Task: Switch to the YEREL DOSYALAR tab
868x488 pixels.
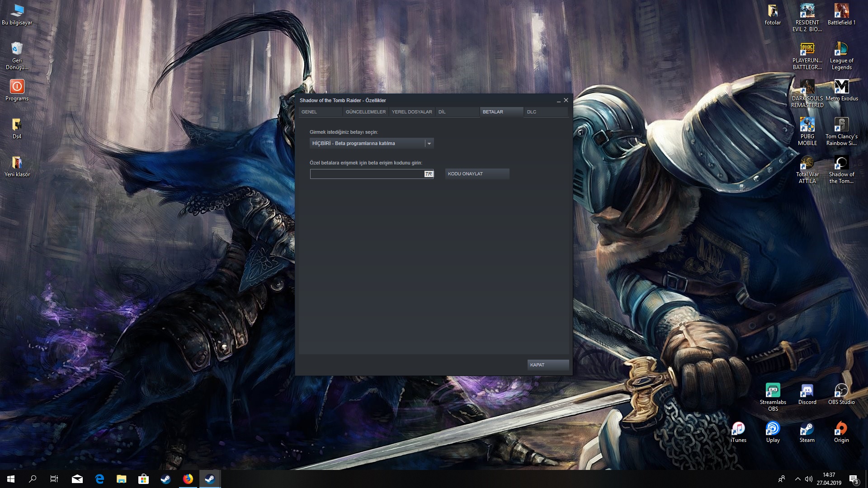Action: tap(412, 112)
